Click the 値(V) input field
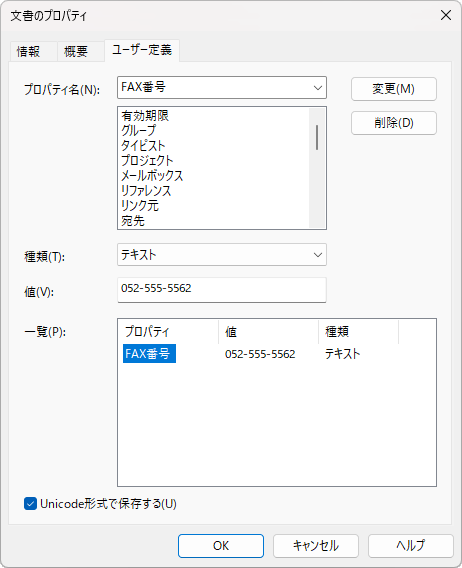 [x=222, y=290]
